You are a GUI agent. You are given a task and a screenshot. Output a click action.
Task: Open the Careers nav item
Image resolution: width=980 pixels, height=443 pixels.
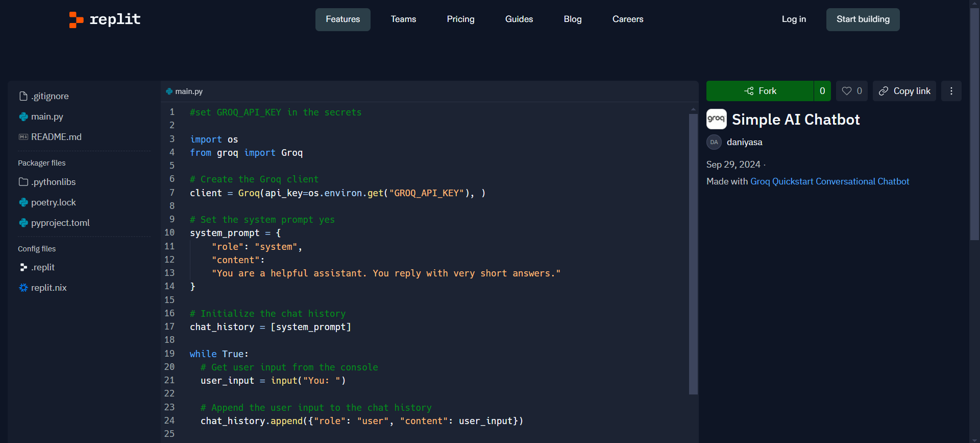tap(628, 19)
